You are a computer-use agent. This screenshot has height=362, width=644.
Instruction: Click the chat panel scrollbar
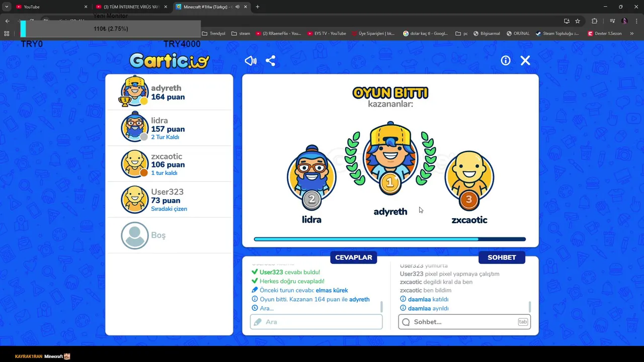click(529, 307)
